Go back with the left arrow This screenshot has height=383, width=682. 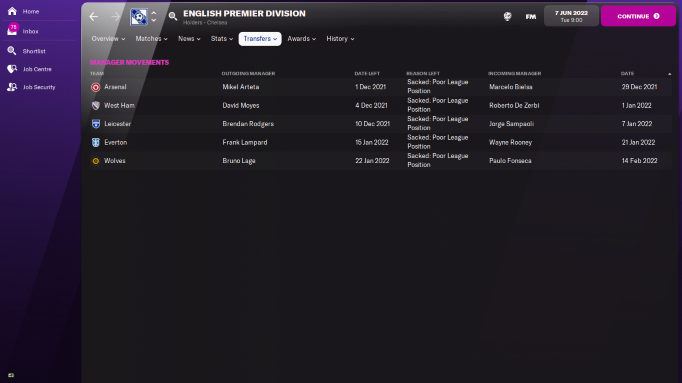[x=94, y=17]
